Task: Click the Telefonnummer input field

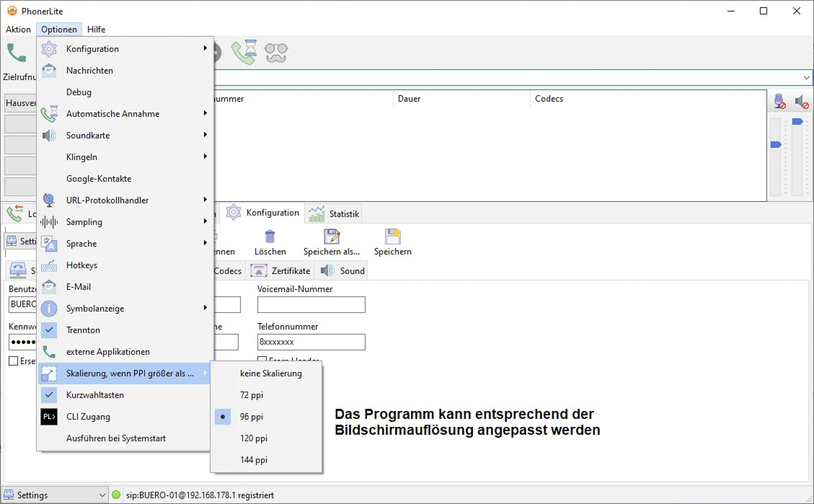Action: click(x=311, y=342)
